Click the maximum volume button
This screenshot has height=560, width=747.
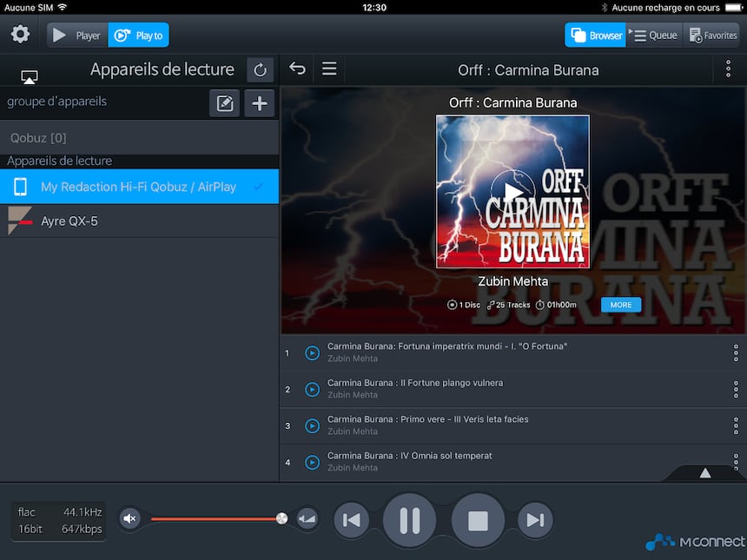point(307,518)
